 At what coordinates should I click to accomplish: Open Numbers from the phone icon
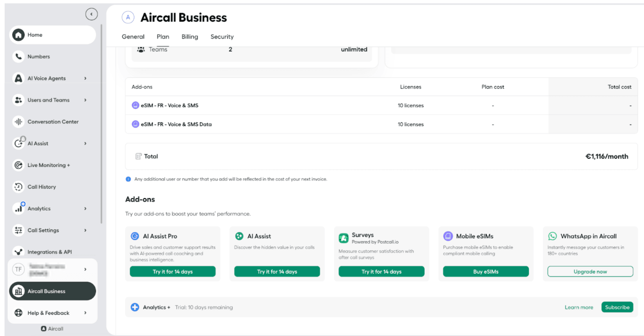click(x=18, y=56)
